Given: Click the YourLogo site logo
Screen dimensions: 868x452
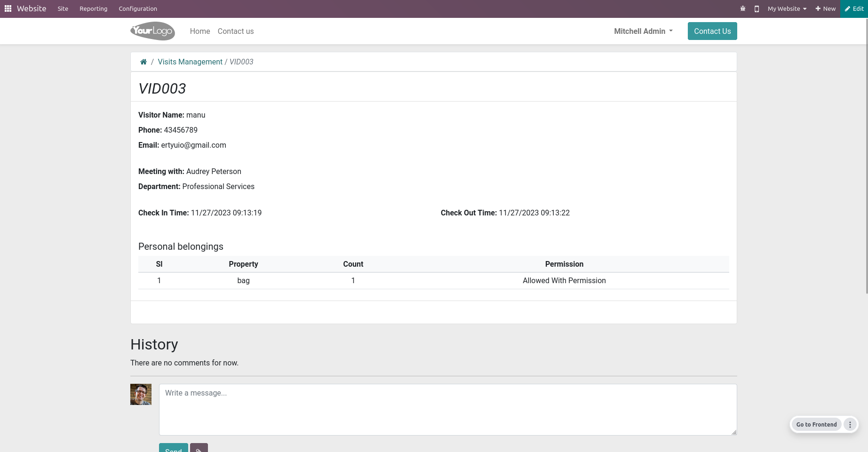Looking at the screenshot, I should pos(152,31).
